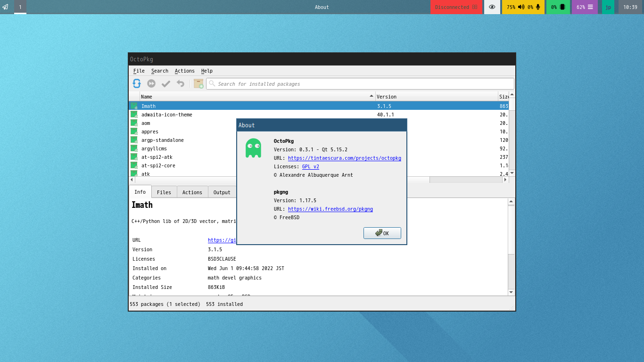Select workspace 1 in top panel

click(20, 7)
